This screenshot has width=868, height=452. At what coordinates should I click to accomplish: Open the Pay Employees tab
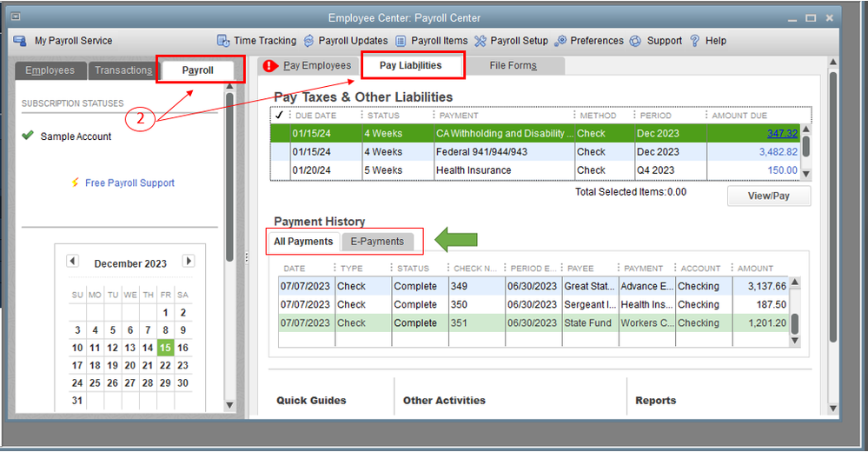pyautogui.click(x=317, y=65)
